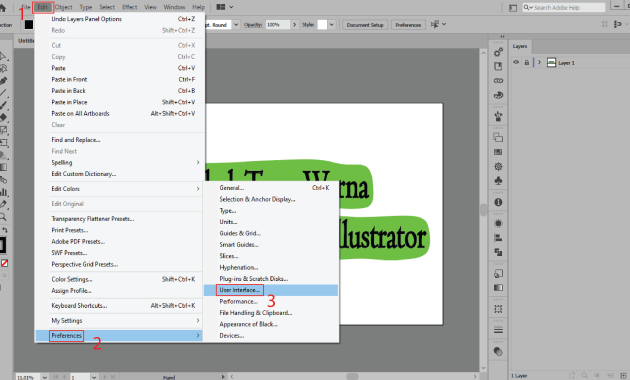The image size is (630, 380).
Task: Click the Document Setup button
Action: point(365,25)
